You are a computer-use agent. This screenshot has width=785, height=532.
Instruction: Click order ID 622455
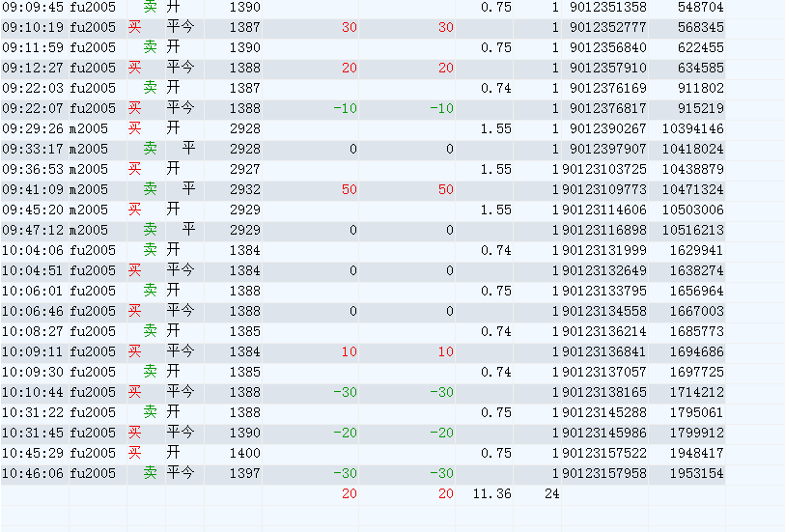coord(700,47)
